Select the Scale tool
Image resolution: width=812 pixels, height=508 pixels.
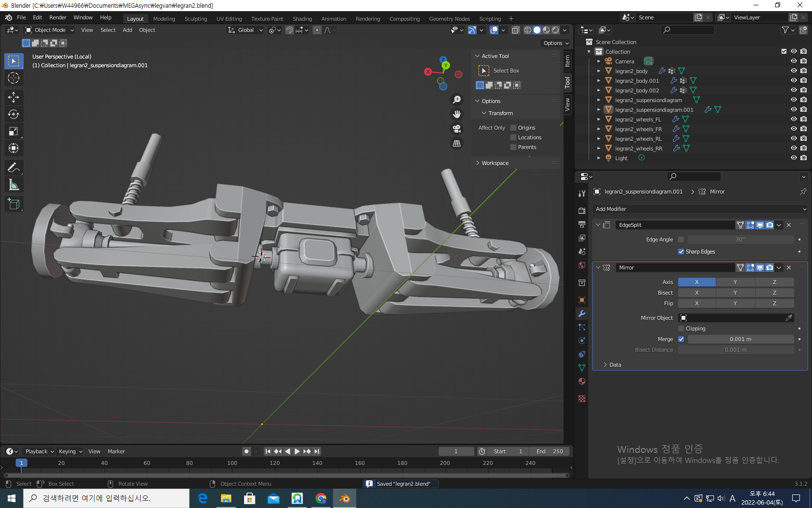point(14,131)
